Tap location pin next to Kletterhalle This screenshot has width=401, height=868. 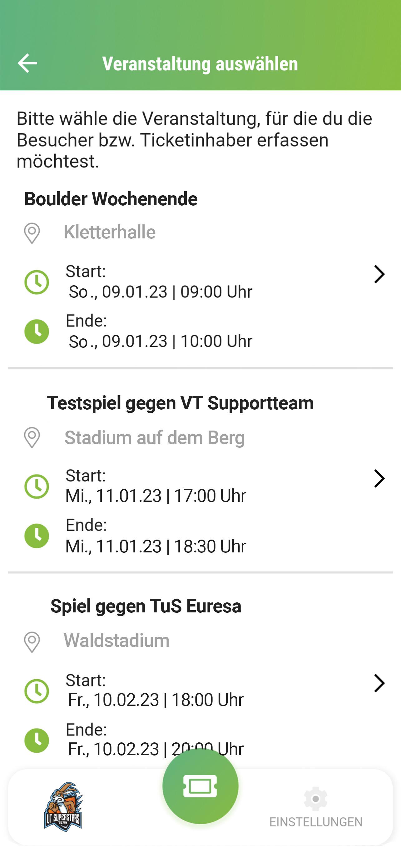point(32,233)
